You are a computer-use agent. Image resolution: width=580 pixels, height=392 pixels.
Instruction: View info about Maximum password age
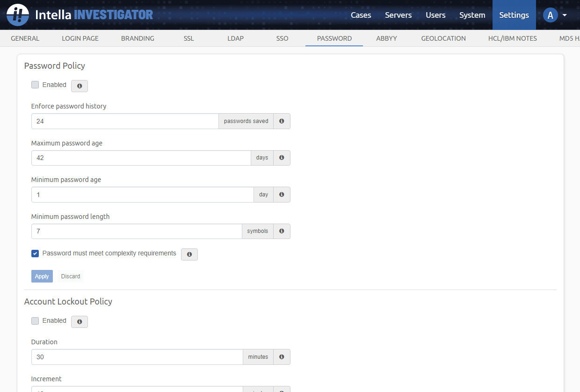tap(282, 158)
